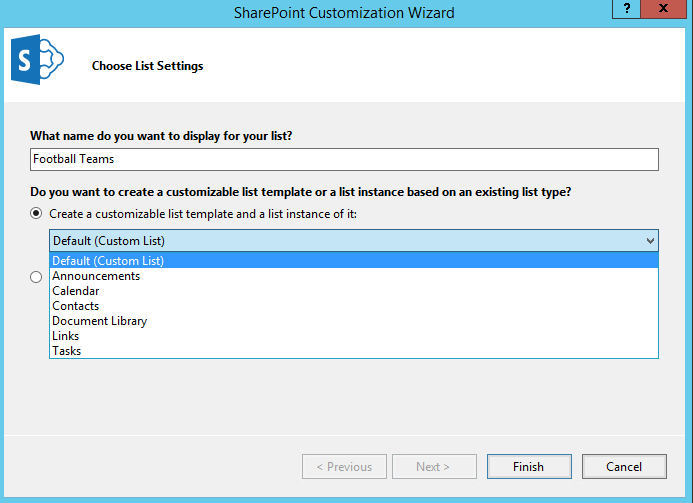Click the Finish button

[529, 466]
